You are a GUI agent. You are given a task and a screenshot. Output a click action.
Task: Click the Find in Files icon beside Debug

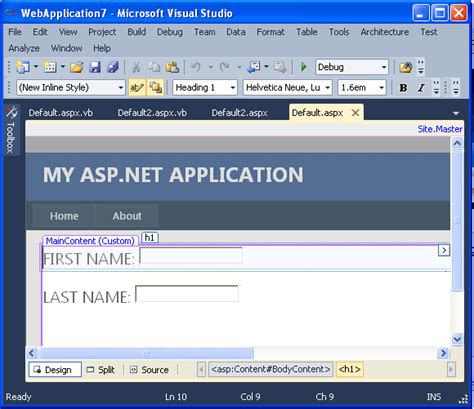(x=406, y=68)
